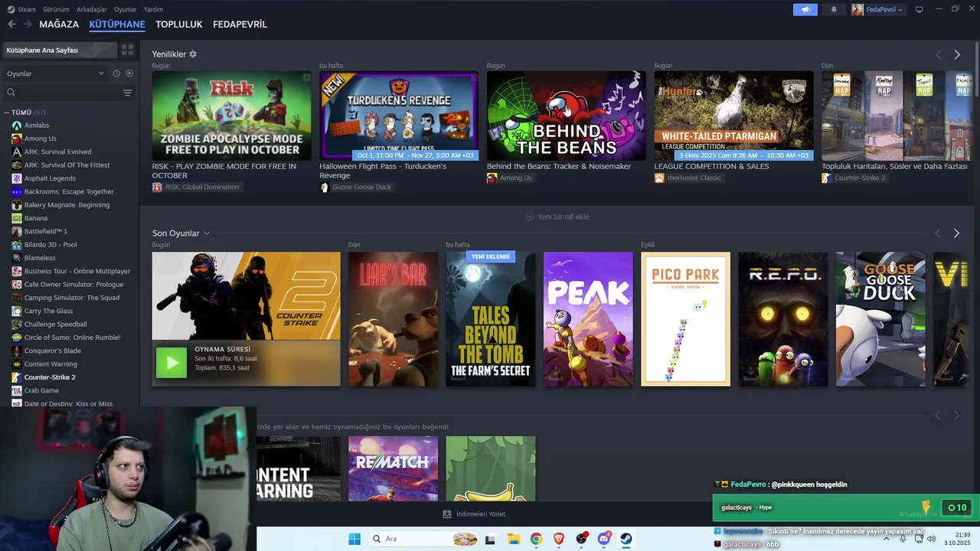This screenshot has height=551, width=980.
Task: Open Brave browser from the taskbar
Action: pos(558,539)
